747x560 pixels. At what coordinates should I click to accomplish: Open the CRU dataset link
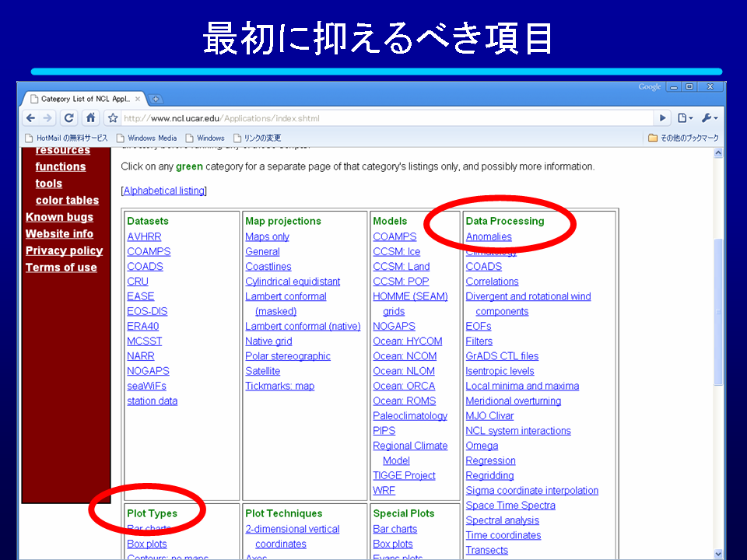(138, 282)
